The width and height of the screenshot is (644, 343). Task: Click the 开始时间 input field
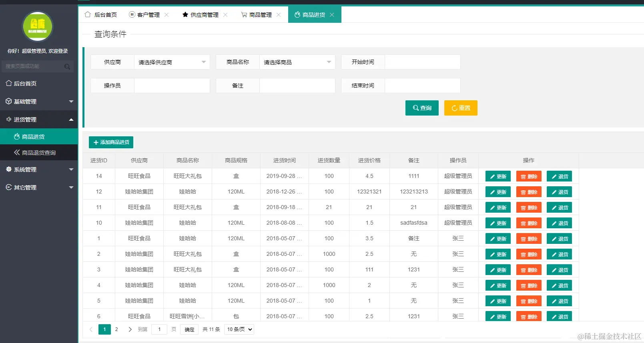423,62
